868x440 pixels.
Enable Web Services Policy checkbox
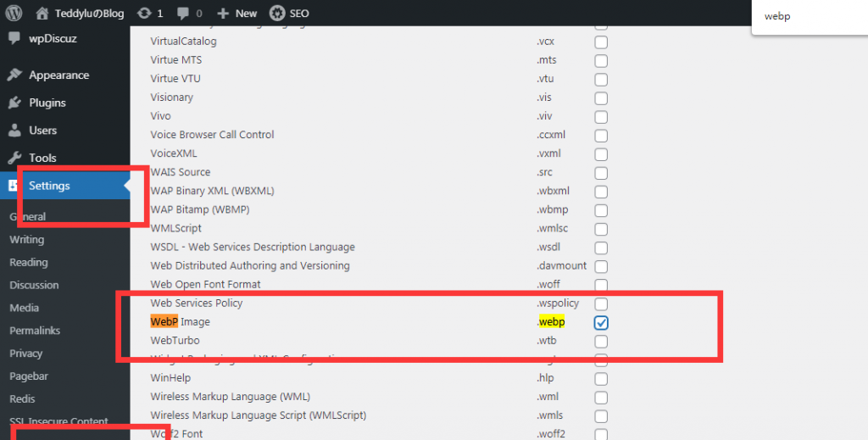coord(601,304)
